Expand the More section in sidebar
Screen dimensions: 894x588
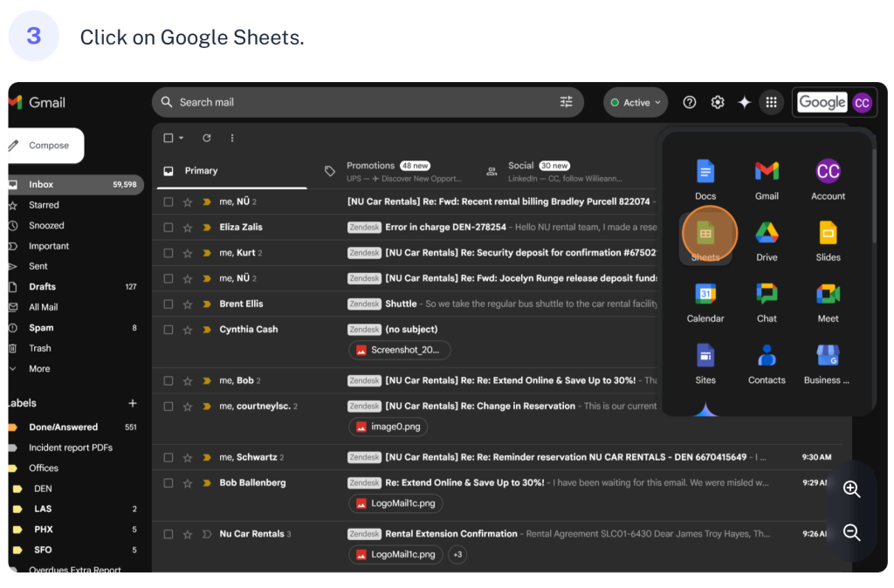coord(39,368)
